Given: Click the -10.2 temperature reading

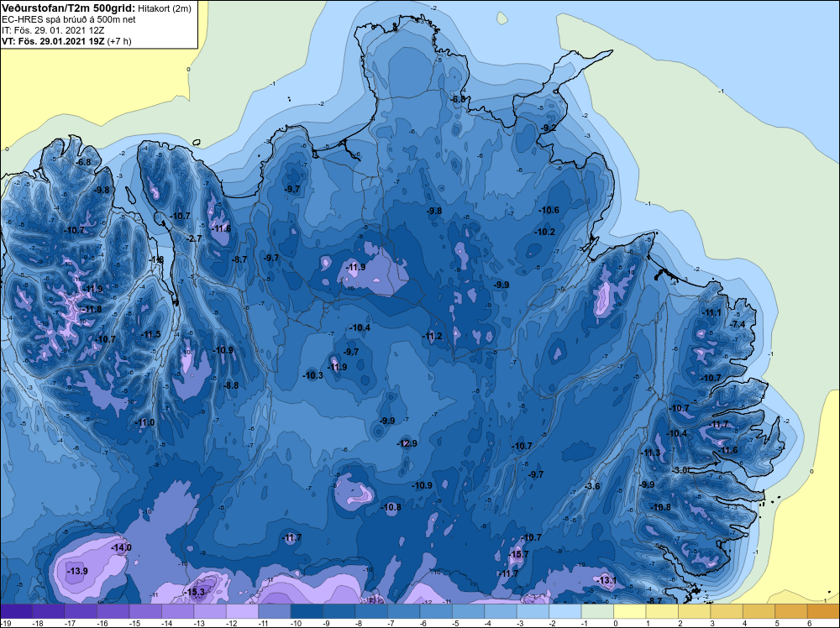Looking at the screenshot, I should pos(545,232).
